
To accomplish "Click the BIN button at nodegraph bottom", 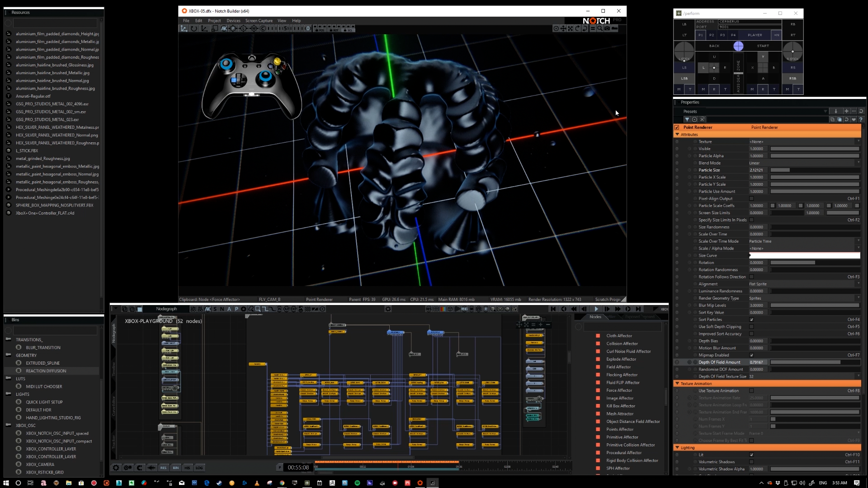I will click(175, 468).
